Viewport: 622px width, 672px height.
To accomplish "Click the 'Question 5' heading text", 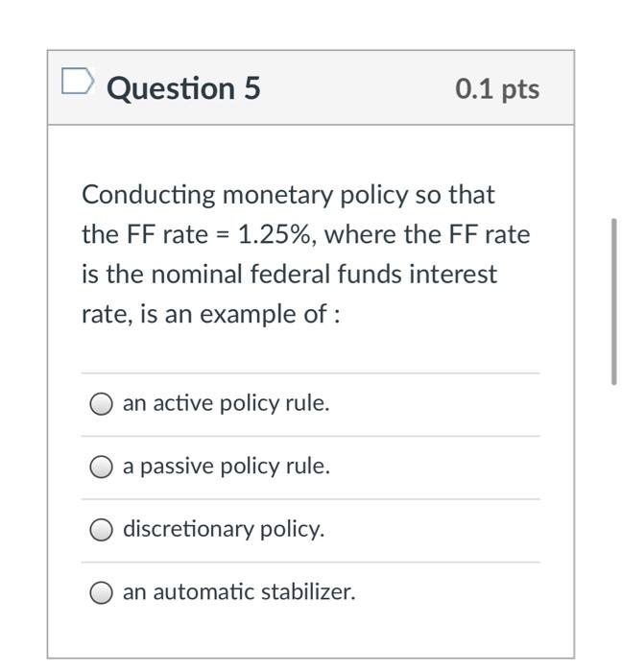I will point(183,88).
